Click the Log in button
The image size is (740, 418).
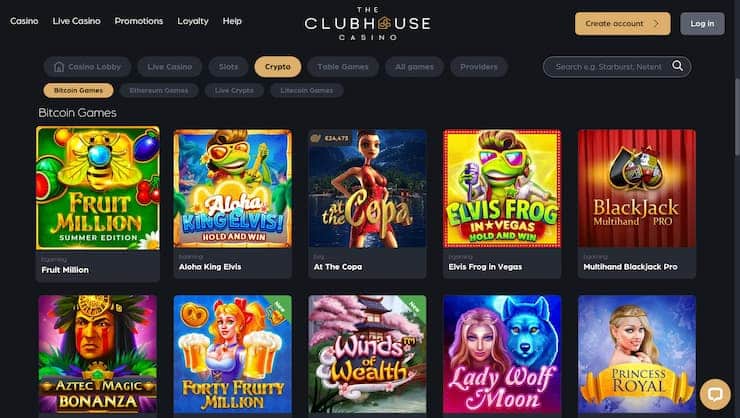click(x=702, y=24)
